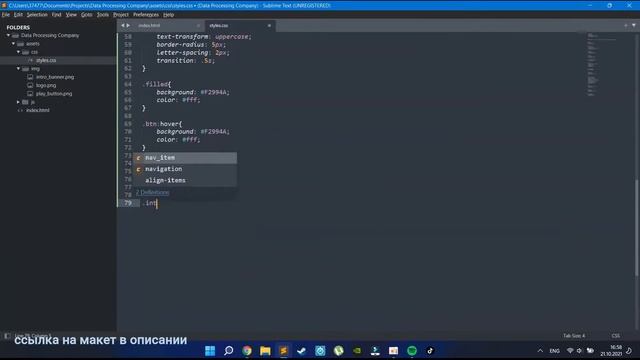Click the editor vertical scrollbar
Image resolution: width=640 pixels, height=360 pixels.
[636, 229]
